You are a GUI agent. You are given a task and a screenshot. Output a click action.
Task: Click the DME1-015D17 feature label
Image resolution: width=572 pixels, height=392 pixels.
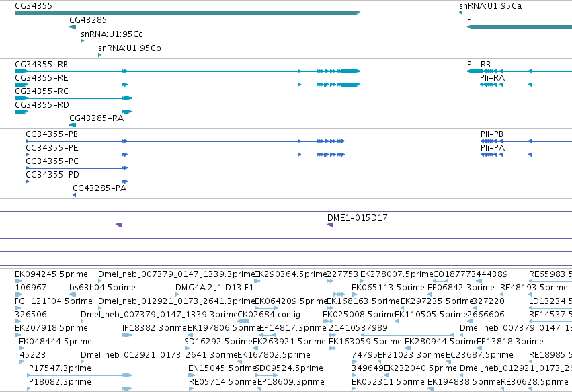click(x=357, y=218)
